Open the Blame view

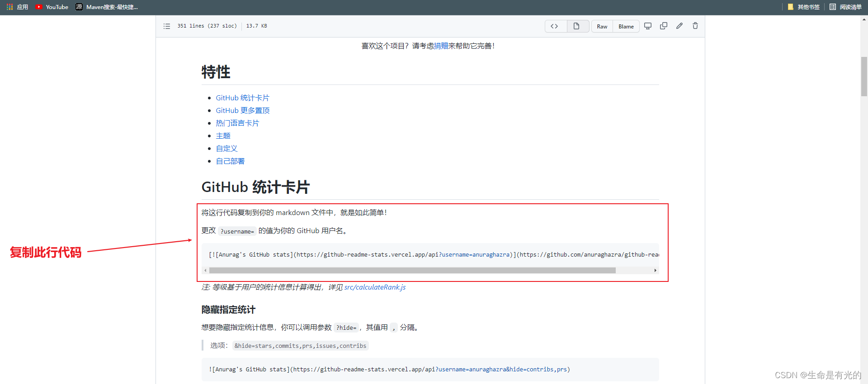coord(626,26)
